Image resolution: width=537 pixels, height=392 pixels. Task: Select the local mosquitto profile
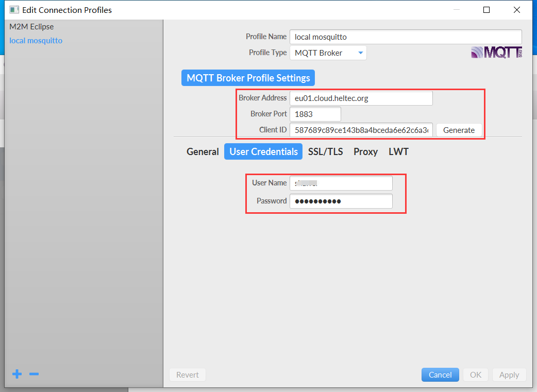36,41
